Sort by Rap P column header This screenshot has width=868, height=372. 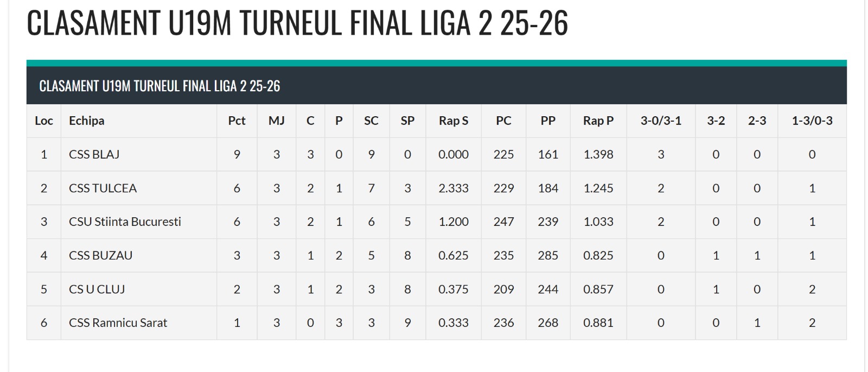[x=598, y=121]
